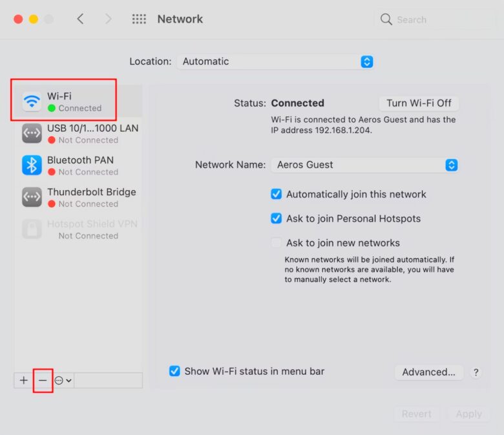Enable Ask to join new networks checkbox
504x435 pixels.
[x=276, y=242]
